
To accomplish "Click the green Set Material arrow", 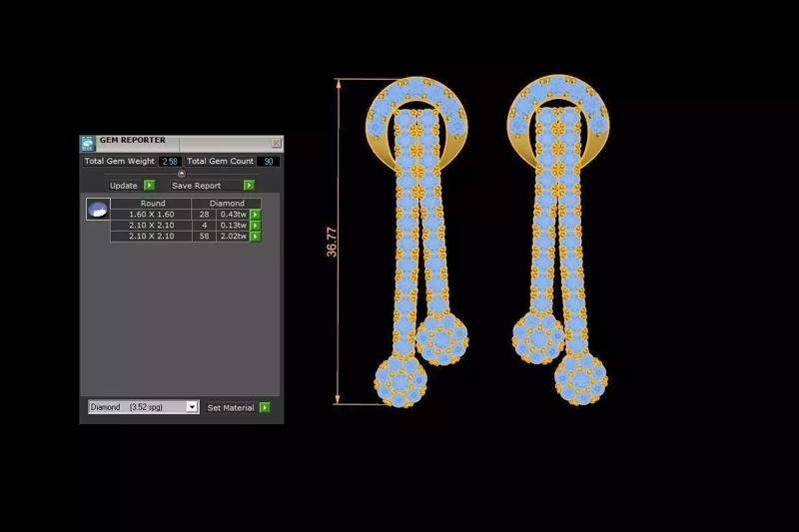I will pyautogui.click(x=265, y=407).
